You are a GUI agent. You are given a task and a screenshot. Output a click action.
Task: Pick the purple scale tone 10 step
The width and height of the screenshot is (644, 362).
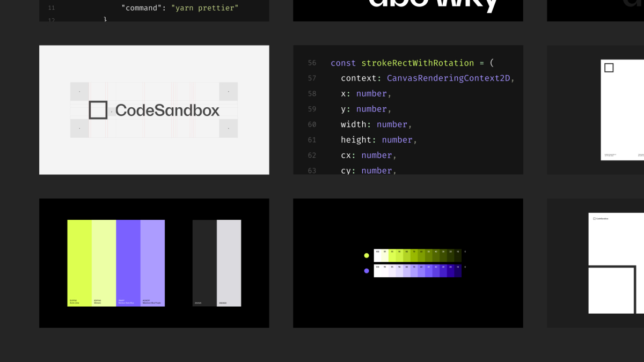tap(458, 271)
